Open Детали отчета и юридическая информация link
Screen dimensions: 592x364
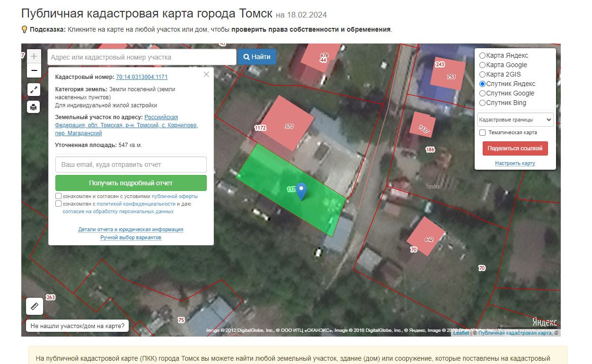pyautogui.click(x=131, y=229)
